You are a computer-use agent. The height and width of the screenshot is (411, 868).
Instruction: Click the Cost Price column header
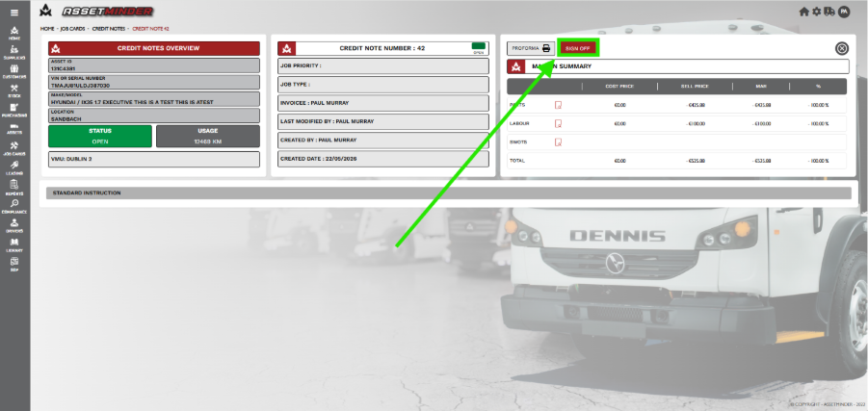click(x=620, y=87)
